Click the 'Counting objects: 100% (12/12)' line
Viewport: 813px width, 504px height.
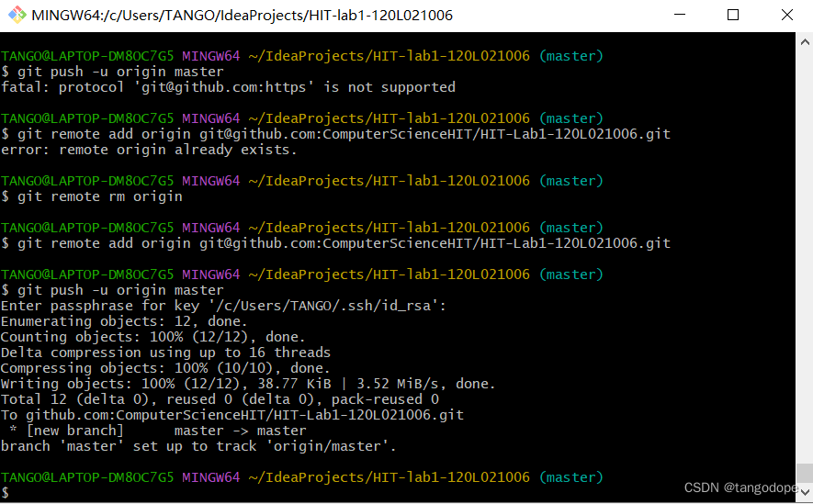153,337
